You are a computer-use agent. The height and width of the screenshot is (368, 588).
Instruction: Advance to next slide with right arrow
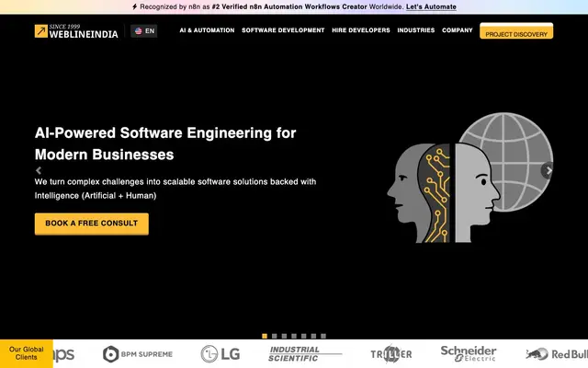[x=548, y=170]
